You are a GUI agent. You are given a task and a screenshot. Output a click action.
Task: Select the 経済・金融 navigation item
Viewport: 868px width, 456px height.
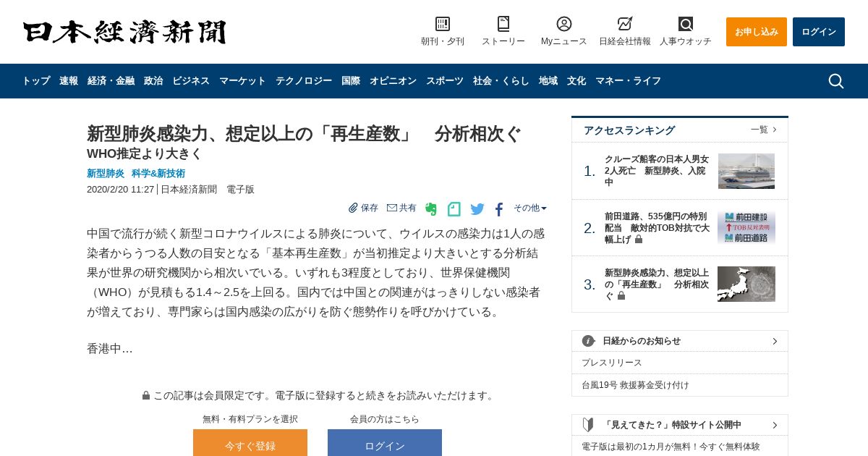pyautogui.click(x=111, y=81)
